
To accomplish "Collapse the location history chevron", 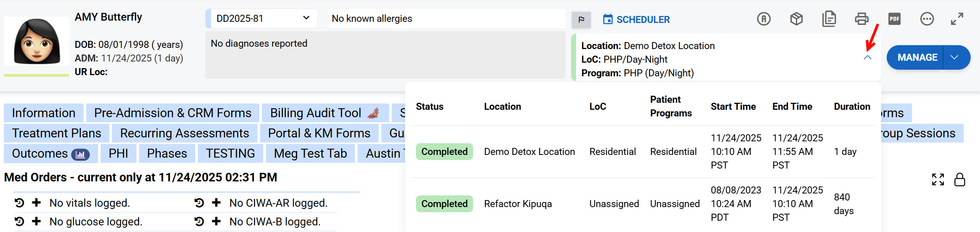I will (x=867, y=58).
